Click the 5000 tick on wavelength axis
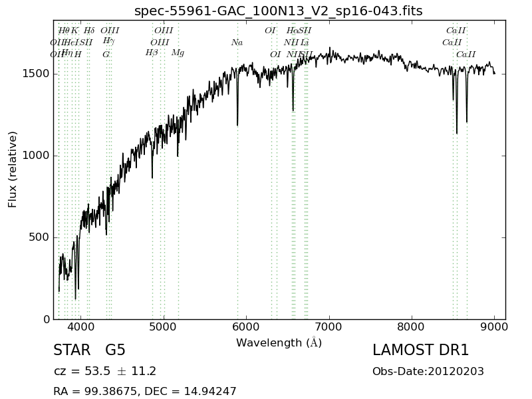The height and width of the screenshot is (399, 532). click(164, 327)
